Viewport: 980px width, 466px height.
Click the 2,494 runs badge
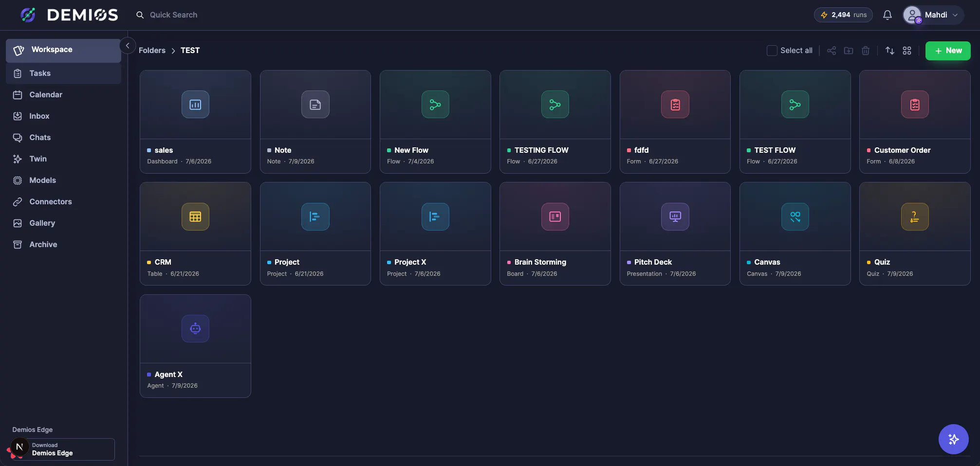tap(843, 15)
